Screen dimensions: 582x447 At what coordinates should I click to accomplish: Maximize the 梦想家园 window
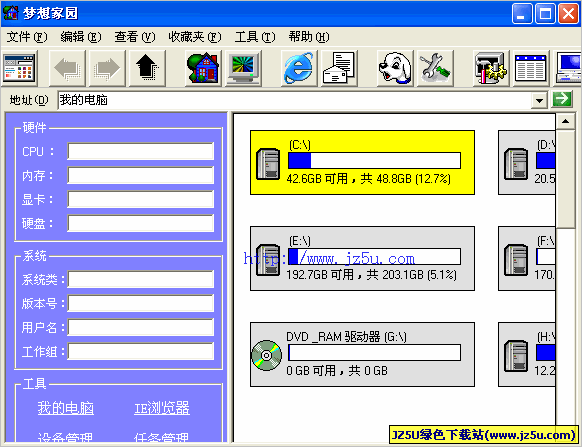(545, 13)
